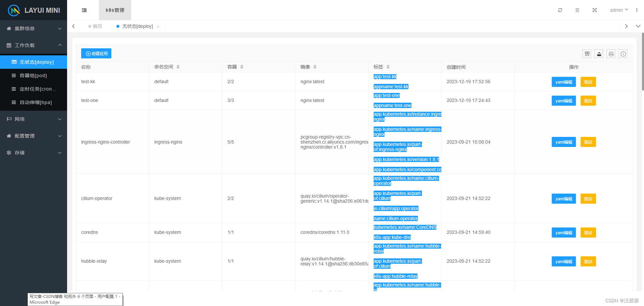This screenshot has width=644, height=306.
Task: Click the refresh icon in header
Action: (560, 10)
